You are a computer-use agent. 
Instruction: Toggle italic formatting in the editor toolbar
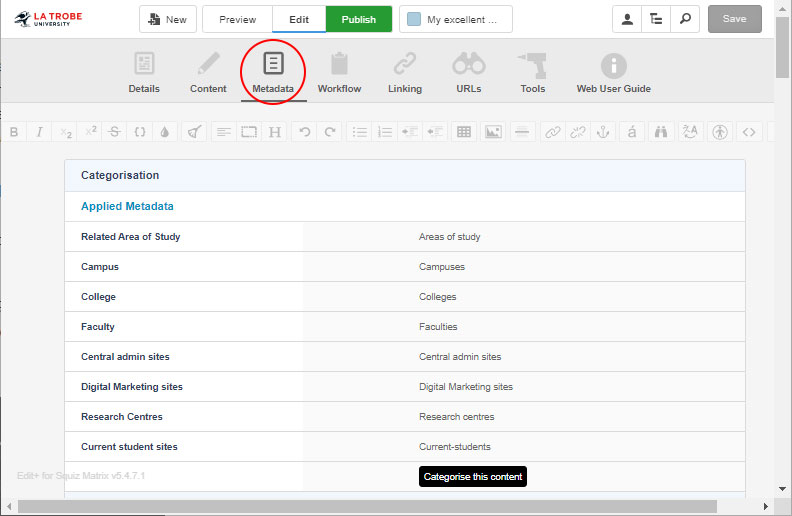pyautogui.click(x=40, y=132)
